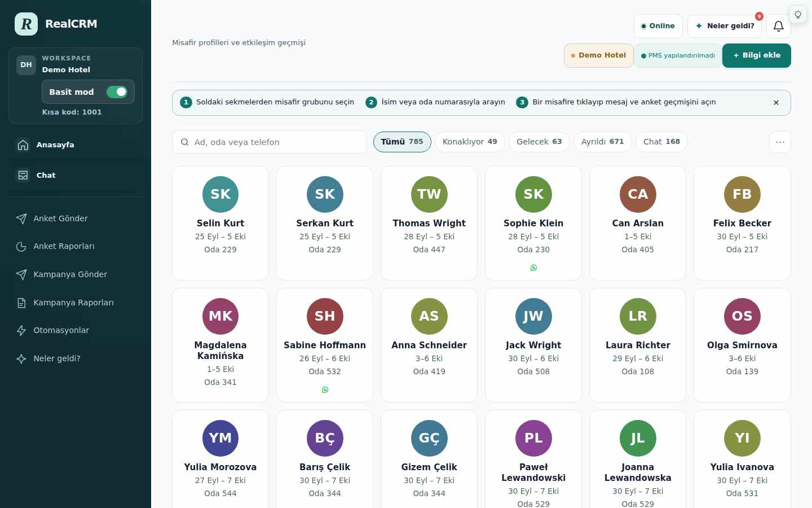
Task: Click the Anasayfa home icon
Action: tap(23, 145)
